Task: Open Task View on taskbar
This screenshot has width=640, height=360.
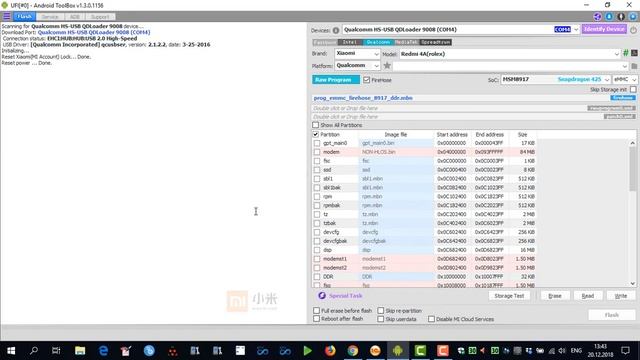Action: pos(56,351)
